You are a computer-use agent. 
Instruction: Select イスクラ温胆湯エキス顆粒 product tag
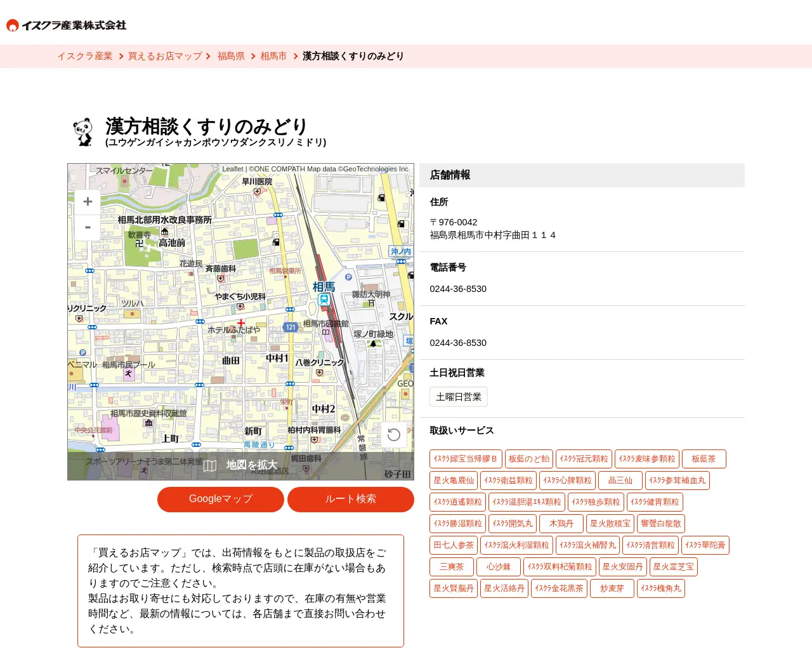coord(527,502)
